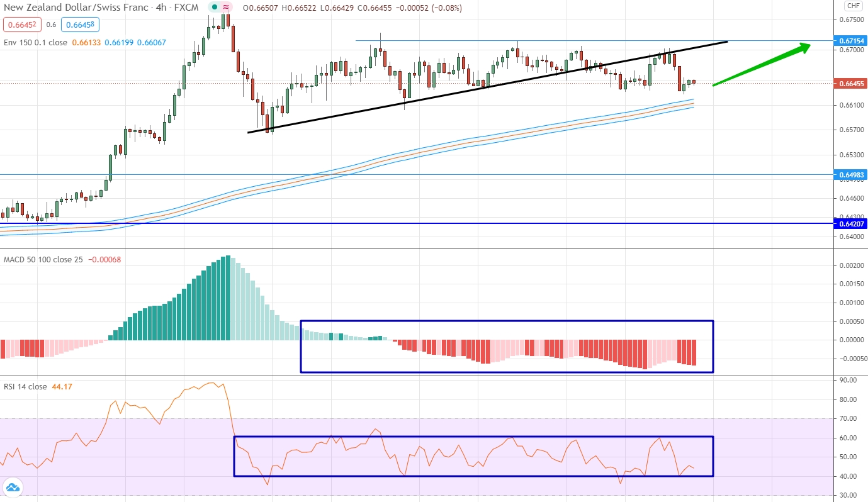Click the red sell price 0.66452 button
Viewport: 868px width, 502px height.
[x=21, y=25]
